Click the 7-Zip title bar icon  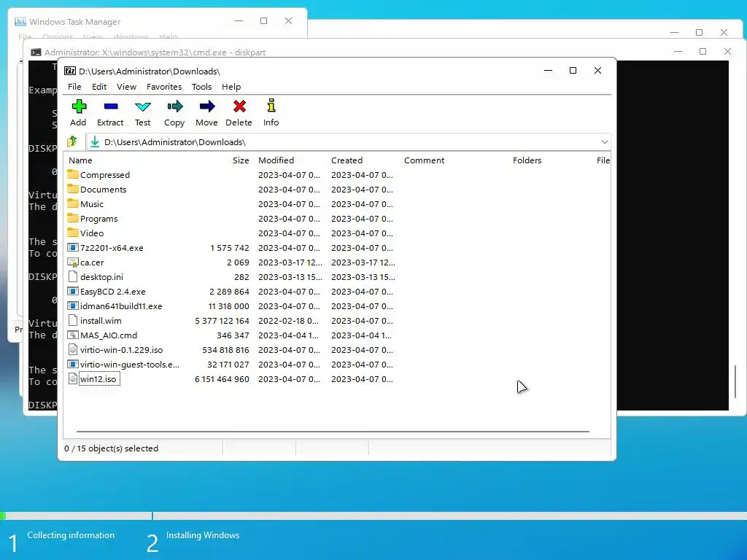tap(70, 71)
